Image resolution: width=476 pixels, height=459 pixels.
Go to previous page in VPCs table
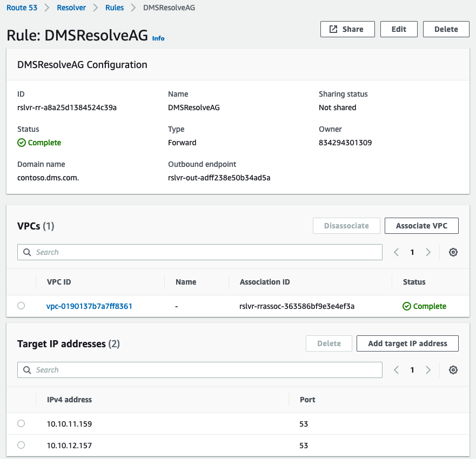point(396,252)
